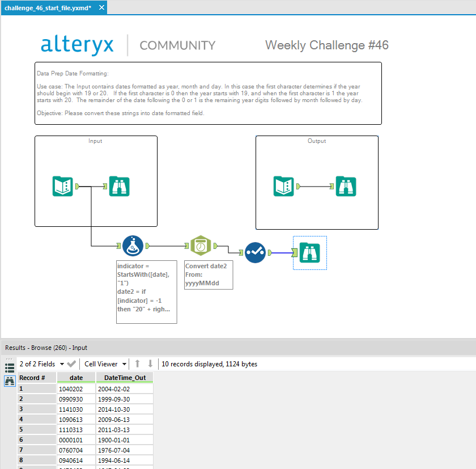
Task: Select cell 2004-02-02 in DateTime_Out
Action: (125, 389)
